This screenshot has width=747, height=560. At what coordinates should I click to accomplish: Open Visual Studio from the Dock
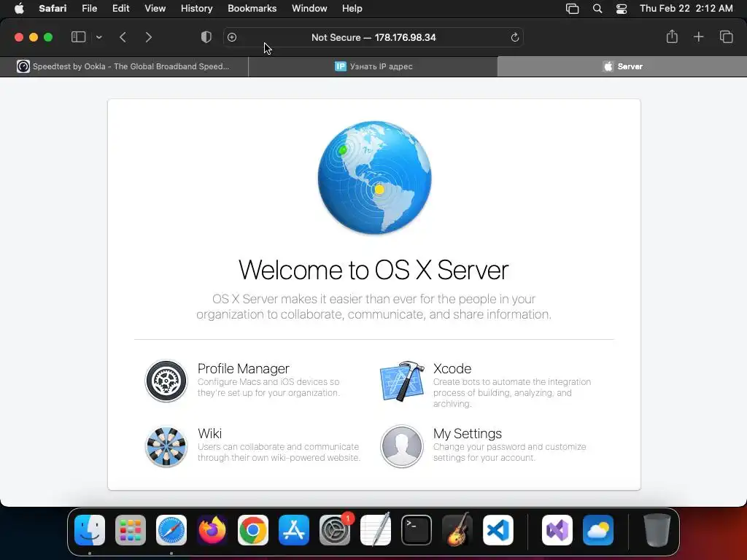[x=557, y=530]
